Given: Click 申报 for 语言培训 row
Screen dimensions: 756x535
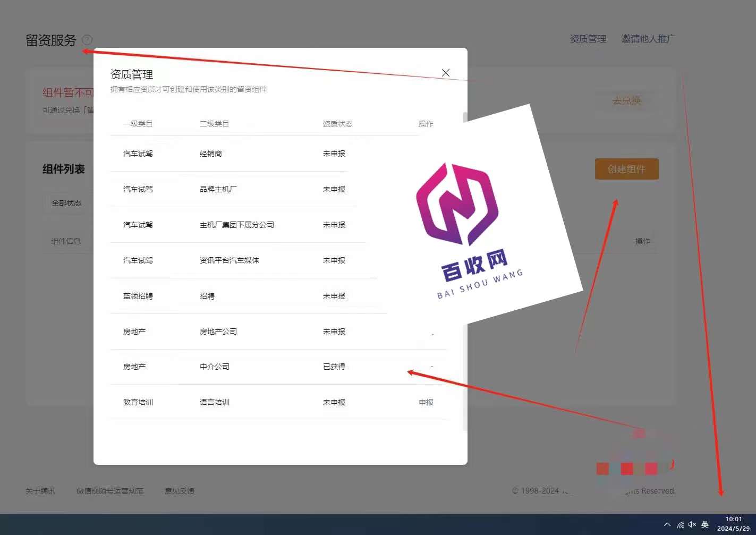Looking at the screenshot, I should 426,402.
